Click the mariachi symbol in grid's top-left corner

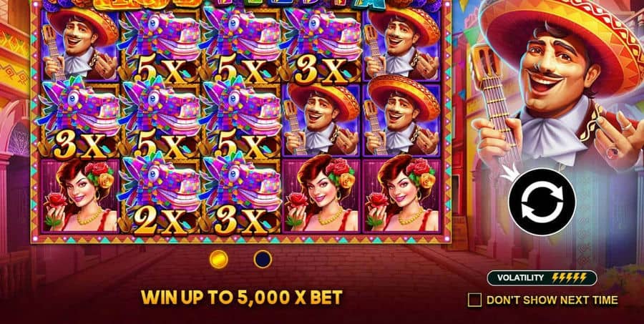(79, 46)
